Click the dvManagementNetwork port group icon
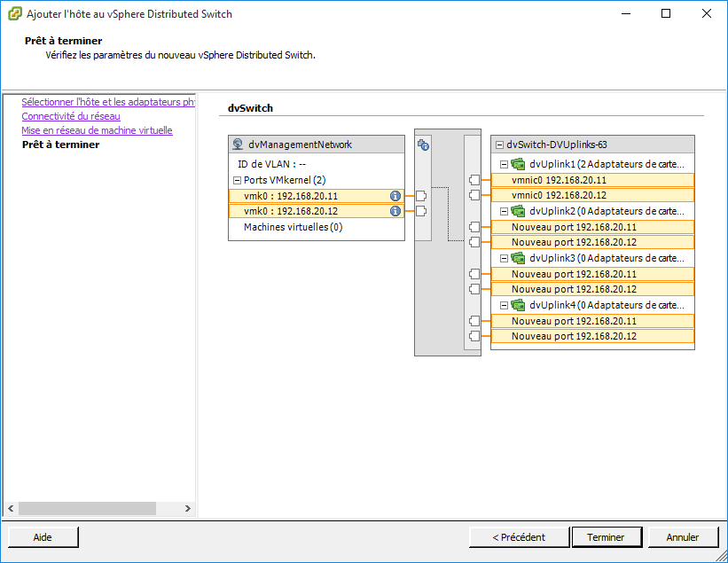Viewport: 728px width, 563px height. tap(238, 145)
